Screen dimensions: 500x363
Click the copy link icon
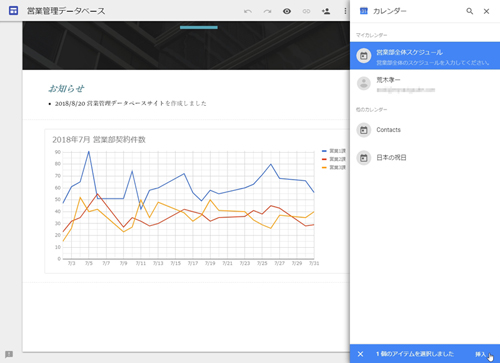(x=306, y=11)
